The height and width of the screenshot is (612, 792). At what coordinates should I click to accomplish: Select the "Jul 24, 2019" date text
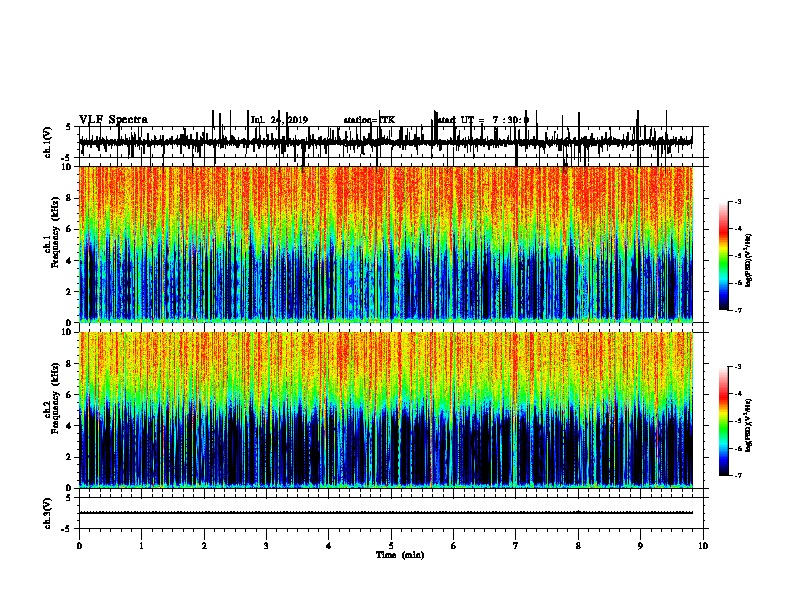279,120
